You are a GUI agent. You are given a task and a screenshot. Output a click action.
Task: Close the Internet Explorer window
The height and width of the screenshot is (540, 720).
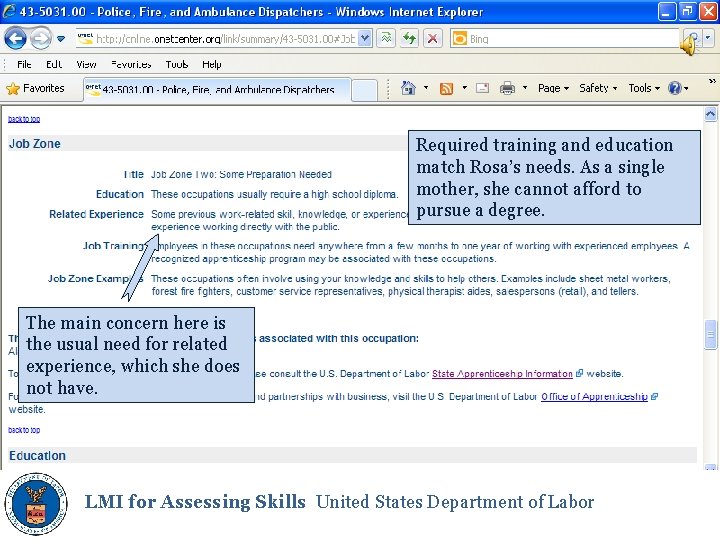pos(708,11)
